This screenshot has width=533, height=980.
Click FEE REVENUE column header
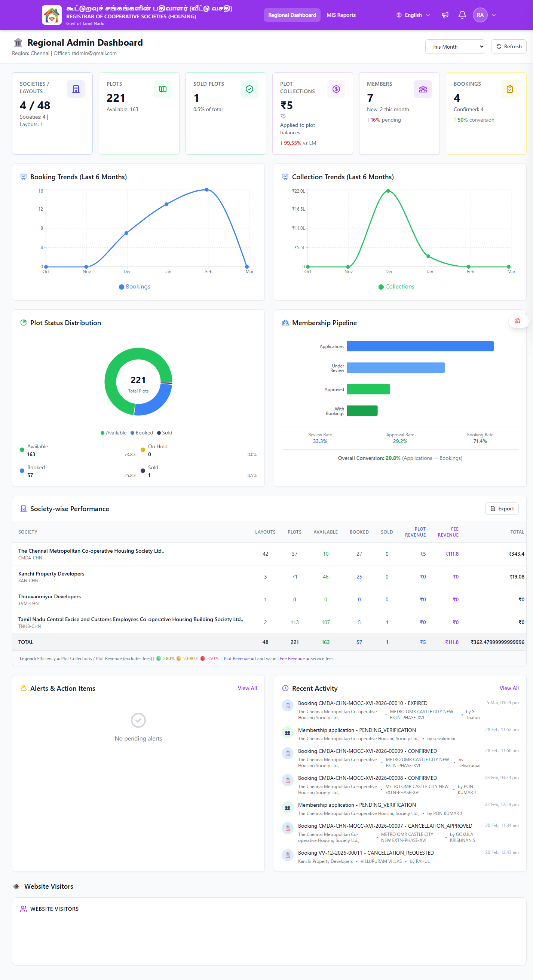(x=448, y=532)
